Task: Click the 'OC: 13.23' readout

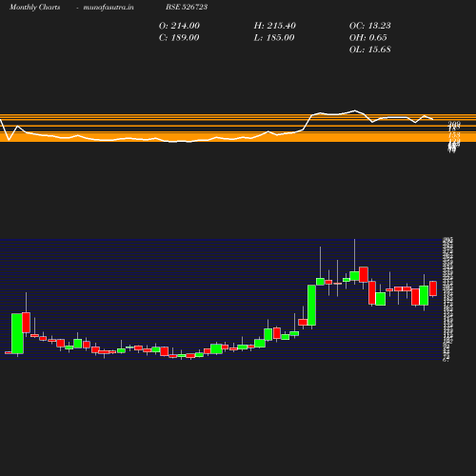Action: [x=370, y=26]
